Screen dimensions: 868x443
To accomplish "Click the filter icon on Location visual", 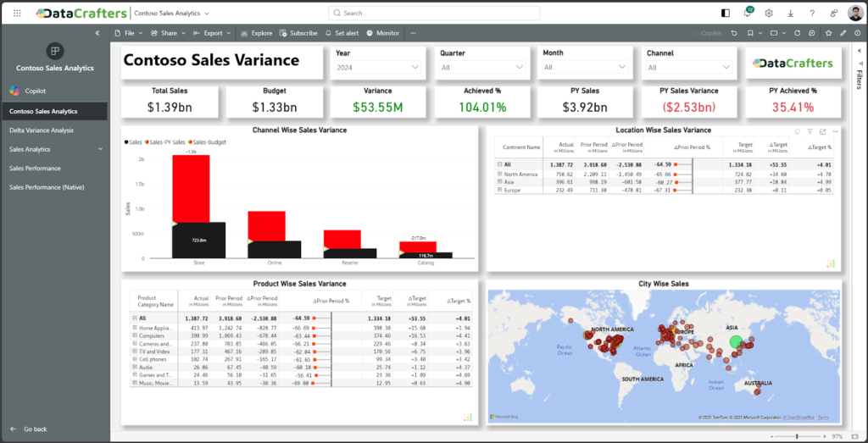I will pos(810,132).
